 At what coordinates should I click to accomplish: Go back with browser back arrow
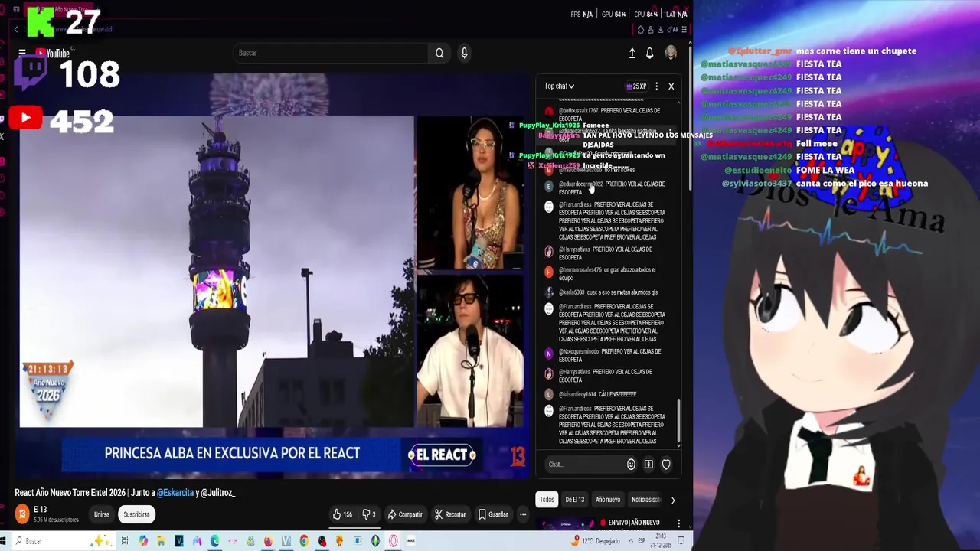(16, 29)
